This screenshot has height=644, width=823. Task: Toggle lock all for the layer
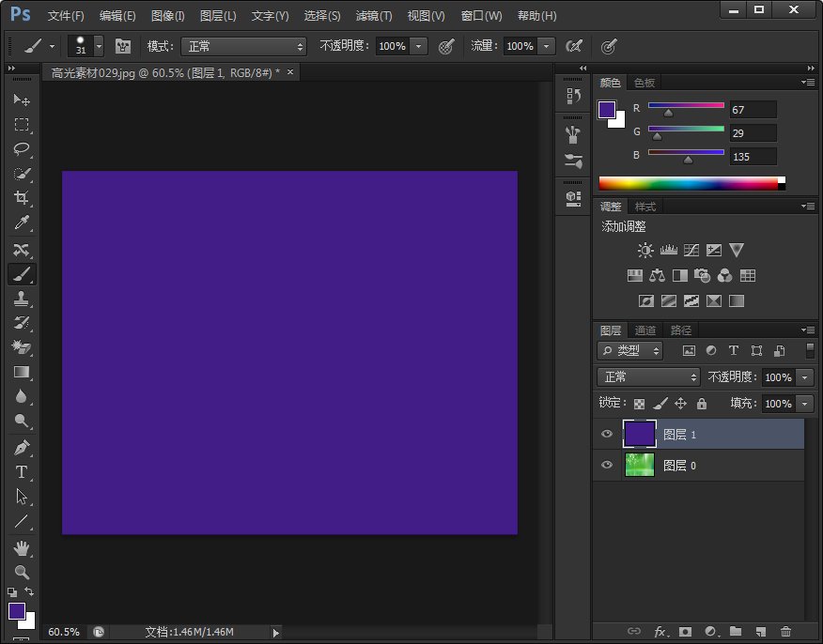pyautogui.click(x=702, y=404)
